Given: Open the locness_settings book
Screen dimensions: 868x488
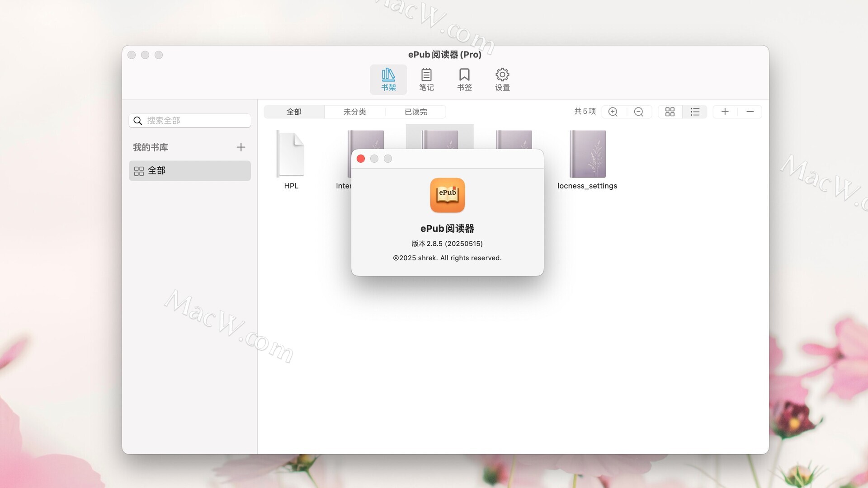Looking at the screenshot, I should click(x=587, y=160).
